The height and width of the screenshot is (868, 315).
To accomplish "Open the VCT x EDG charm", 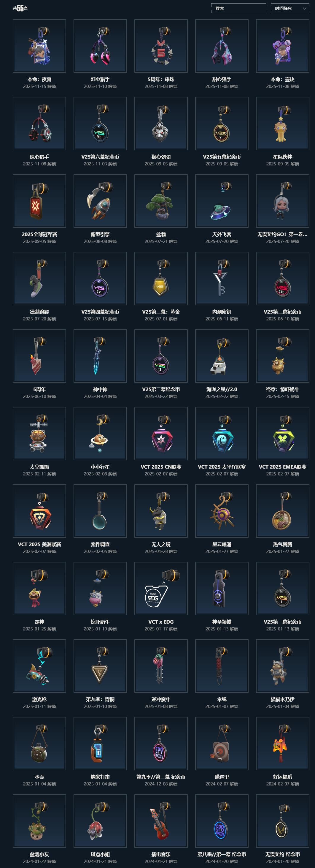I will [161, 588].
